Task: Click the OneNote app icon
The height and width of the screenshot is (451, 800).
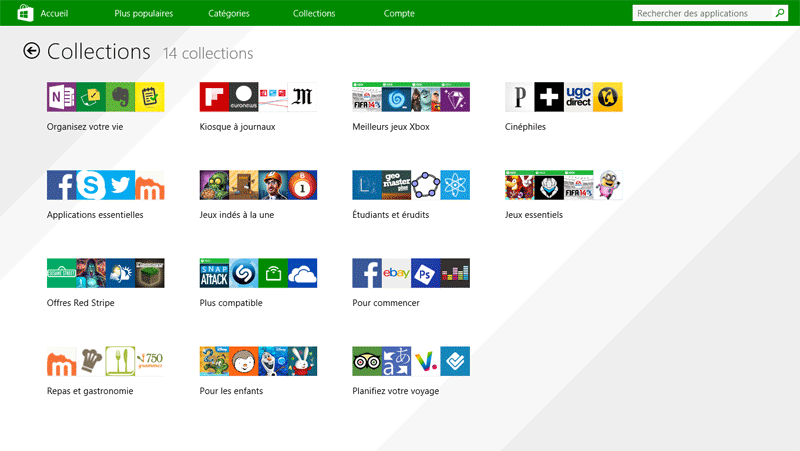Action: click(61, 97)
